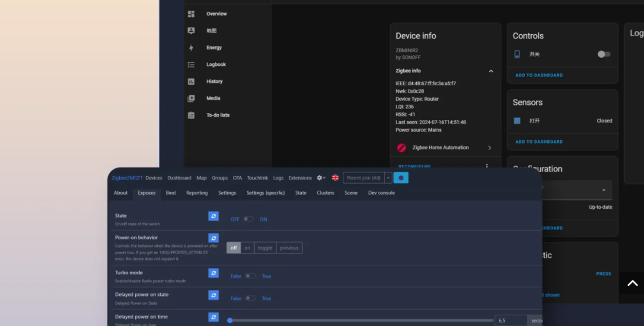The height and width of the screenshot is (326, 644).
Task: Click ADD TO DASHBOARD under Controls
Action: [539, 75]
